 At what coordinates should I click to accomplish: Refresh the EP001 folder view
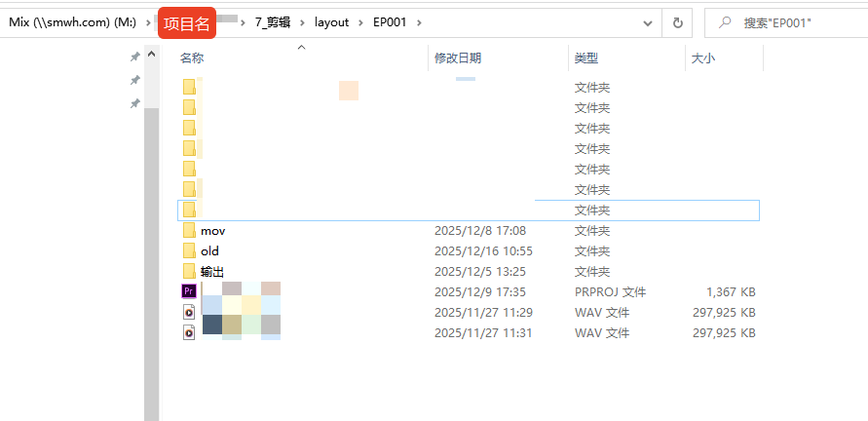click(678, 22)
